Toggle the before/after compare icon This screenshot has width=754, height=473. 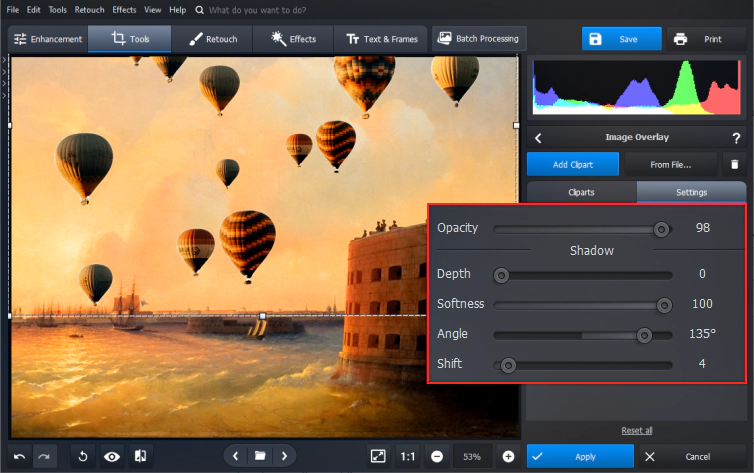pos(140,456)
